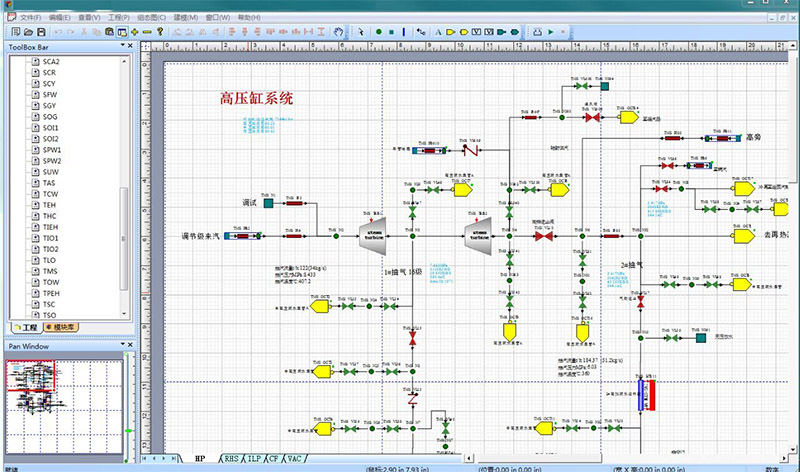Select the 模块库 tab in toolbox
This screenshot has height=472, width=800.
pos(62,328)
